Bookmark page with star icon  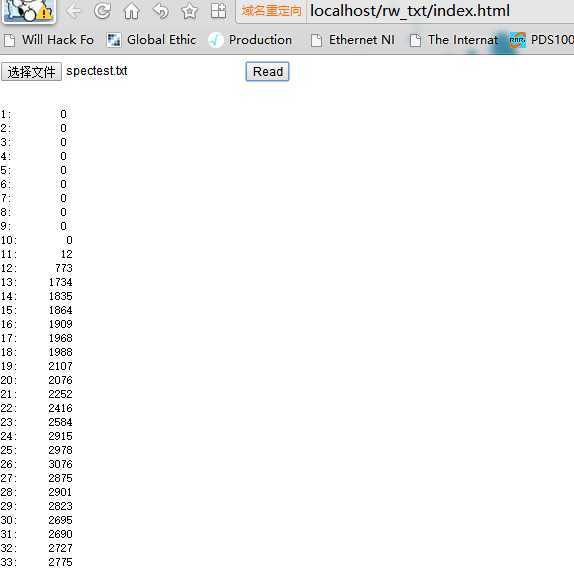pyautogui.click(x=189, y=12)
